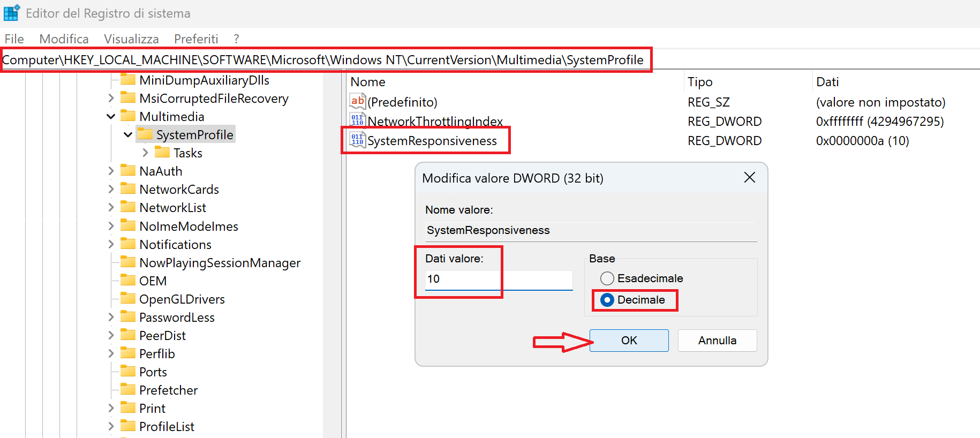Click the NoImeModeImes folder icon
This screenshot has width=980, height=438.
pyautogui.click(x=128, y=226)
